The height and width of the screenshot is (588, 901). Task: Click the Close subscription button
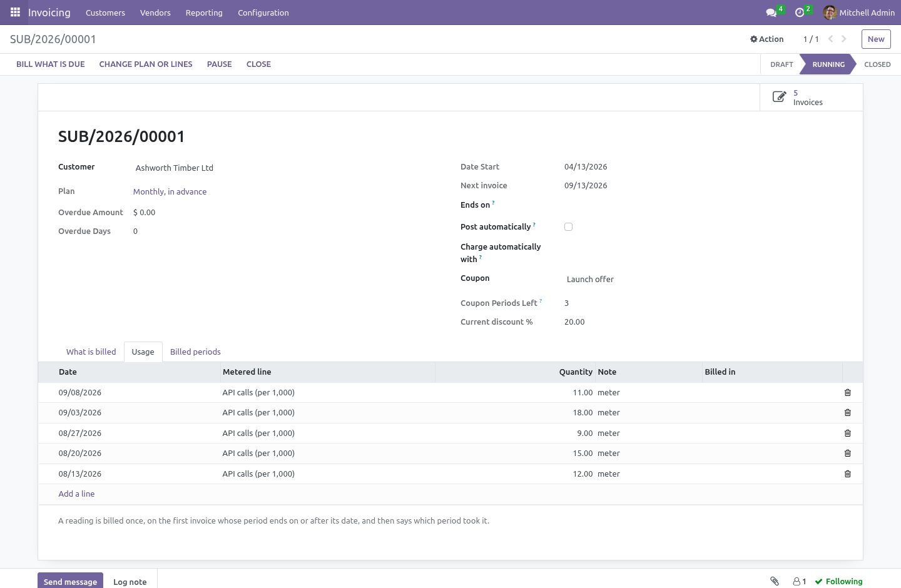coord(258,64)
